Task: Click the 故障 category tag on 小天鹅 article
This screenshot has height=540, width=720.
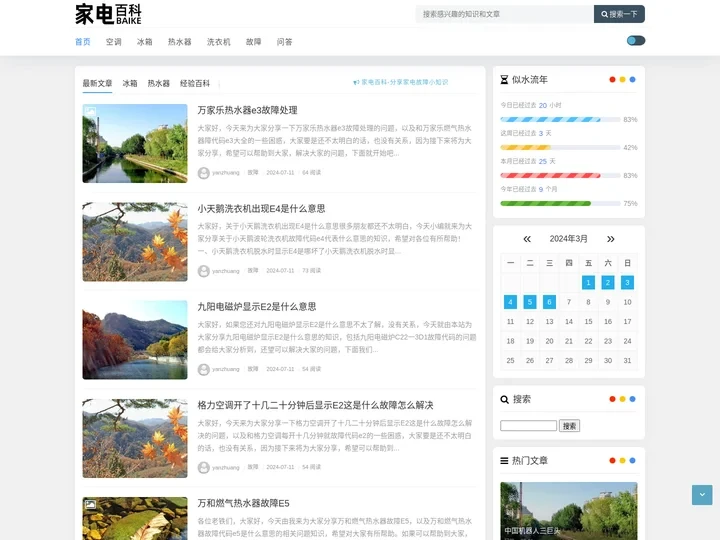Action: coord(253,271)
